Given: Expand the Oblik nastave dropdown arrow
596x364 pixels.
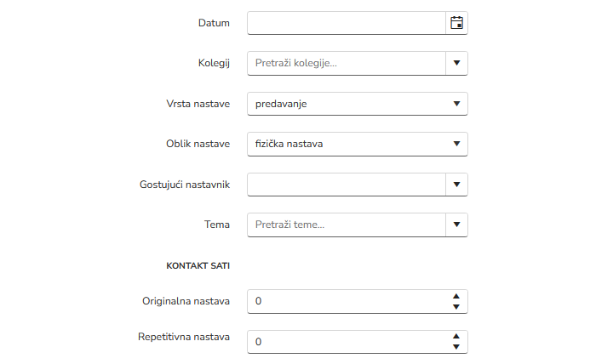Looking at the screenshot, I should pos(456,144).
